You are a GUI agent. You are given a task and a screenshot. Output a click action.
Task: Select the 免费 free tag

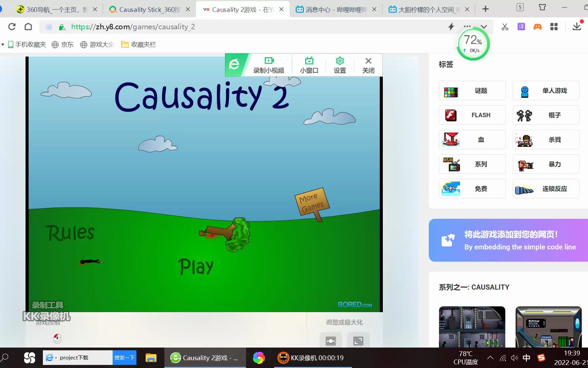(472, 189)
